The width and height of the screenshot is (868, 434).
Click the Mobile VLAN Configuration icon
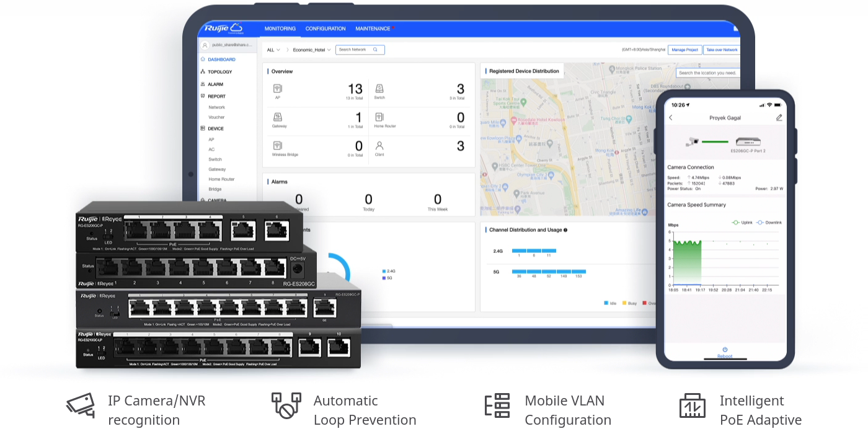coord(497,405)
